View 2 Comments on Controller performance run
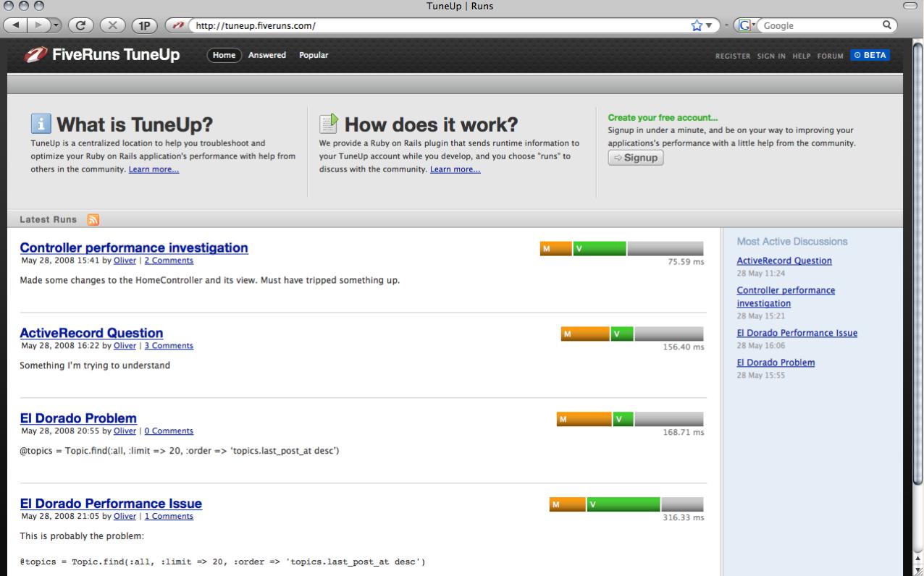 pos(169,261)
